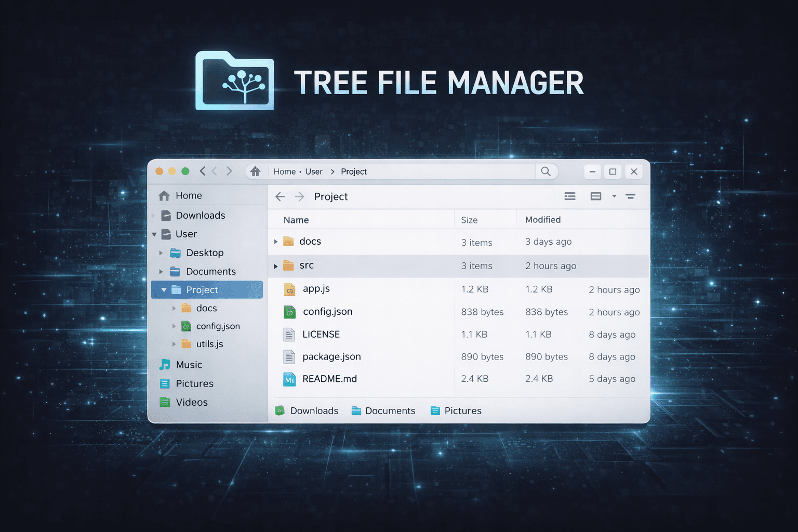
Task: Expand the src folder row
Action: tap(276, 265)
